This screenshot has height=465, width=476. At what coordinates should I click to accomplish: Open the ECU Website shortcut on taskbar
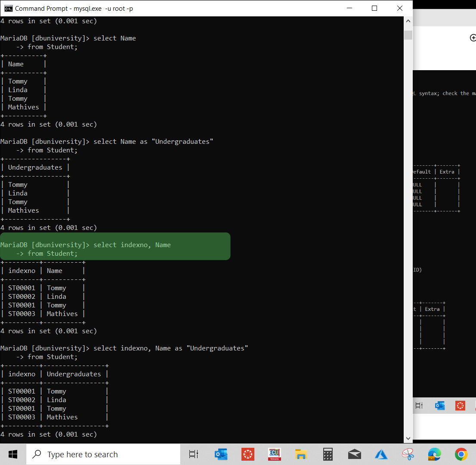click(274, 454)
